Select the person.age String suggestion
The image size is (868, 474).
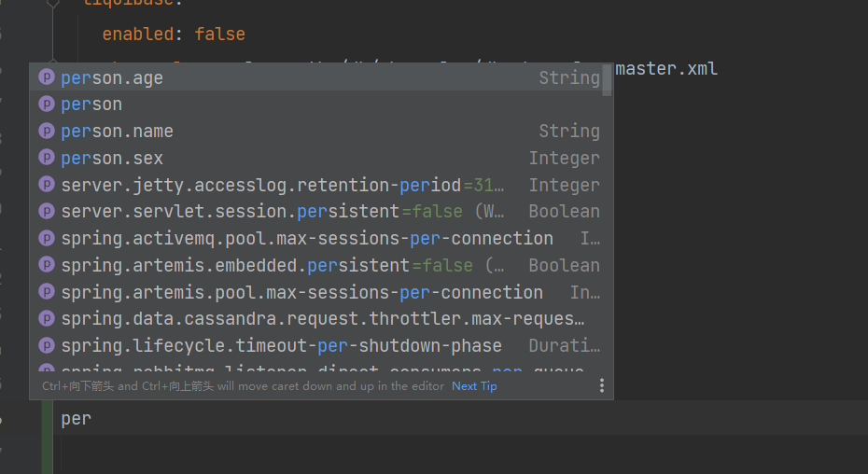[x=320, y=77]
